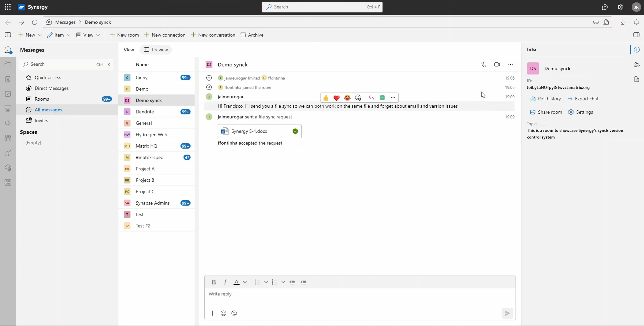The width and height of the screenshot is (644, 326).
Task: Add attachment with plus icon in composer
Action: pyautogui.click(x=212, y=313)
